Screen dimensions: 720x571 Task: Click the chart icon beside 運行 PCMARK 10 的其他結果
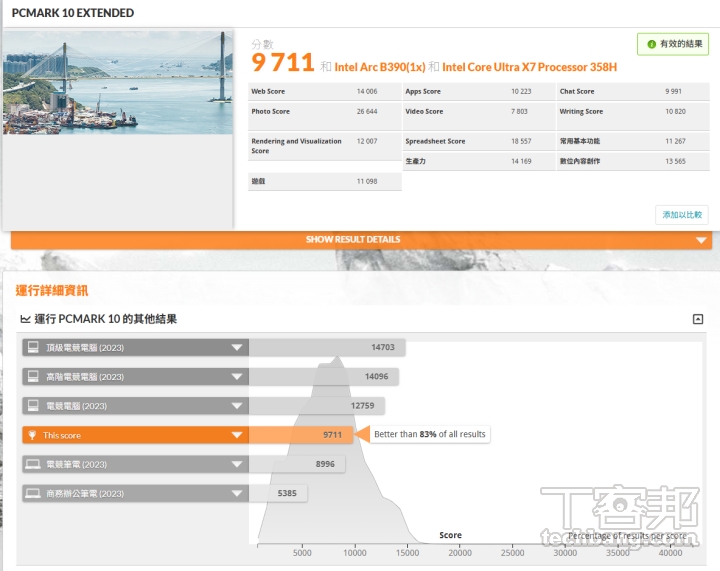tap(25, 319)
